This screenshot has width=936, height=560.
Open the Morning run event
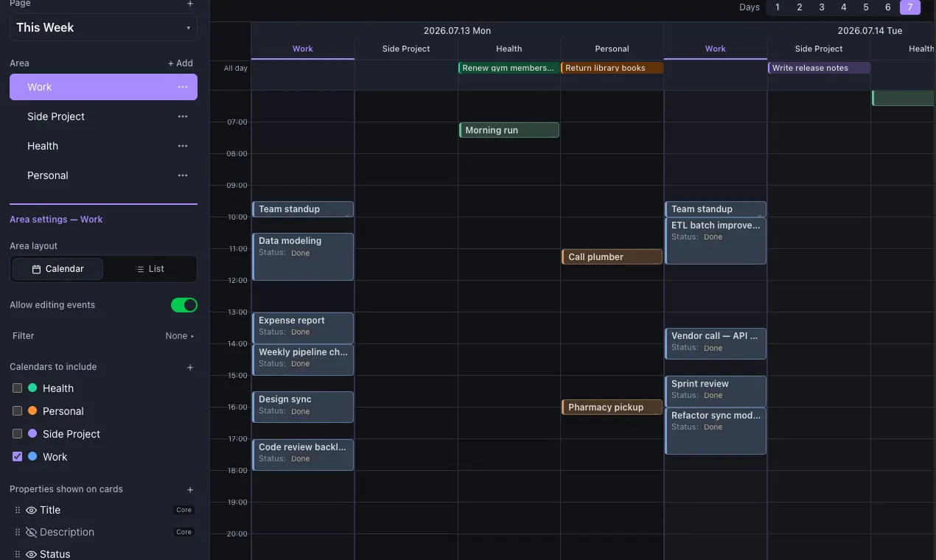coord(509,130)
